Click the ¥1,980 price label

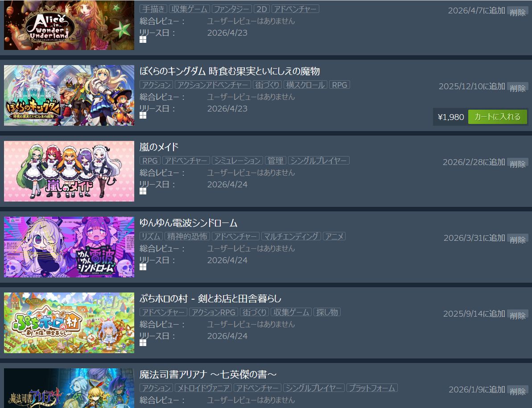pos(451,117)
